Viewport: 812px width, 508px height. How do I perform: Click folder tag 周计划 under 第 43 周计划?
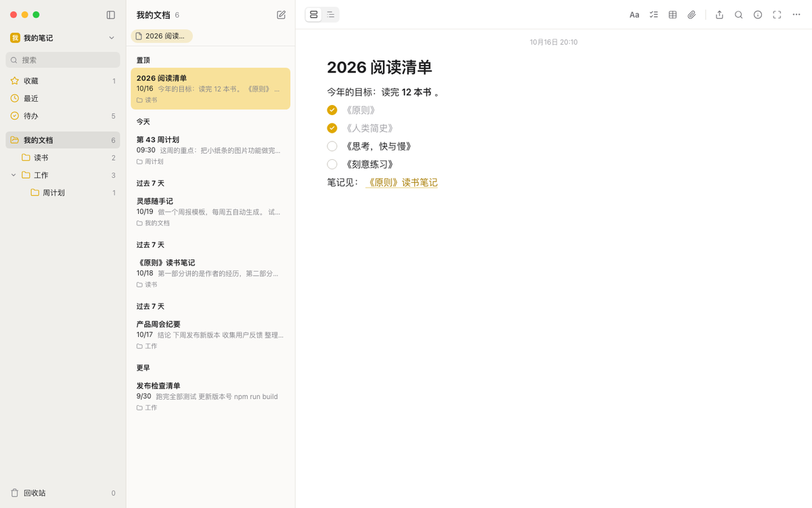point(151,162)
